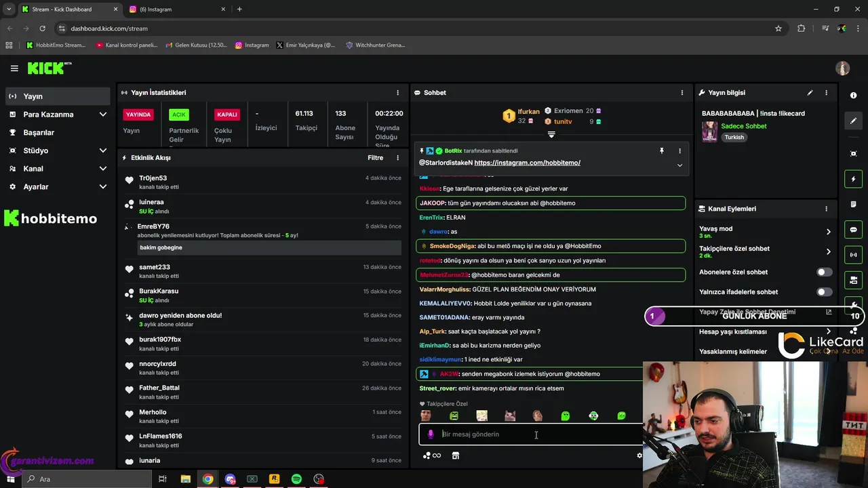Click the 61.113 Takipçi stat
Image resolution: width=868 pixels, height=488 pixels.
[307, 120]
